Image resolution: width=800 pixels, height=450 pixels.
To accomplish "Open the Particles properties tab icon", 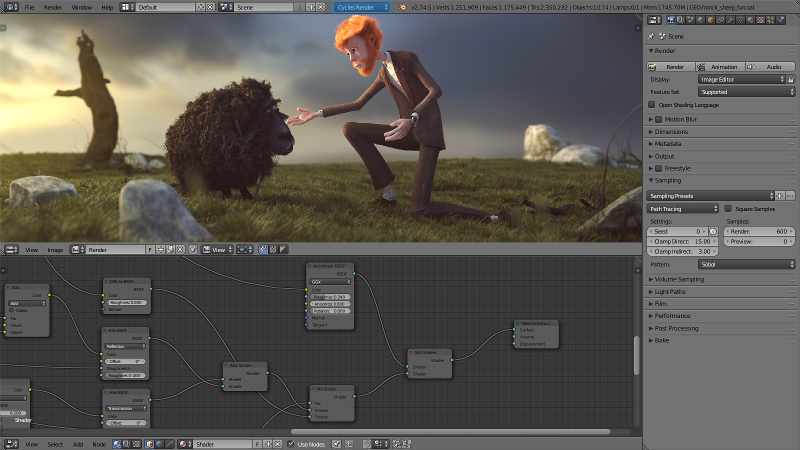I will pos(770,20).
